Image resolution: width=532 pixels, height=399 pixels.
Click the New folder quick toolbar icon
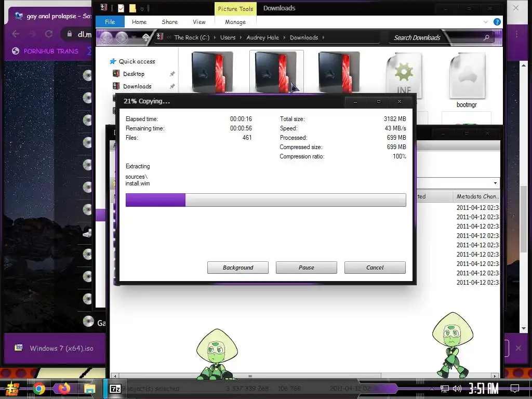click(x=132, y=8)
